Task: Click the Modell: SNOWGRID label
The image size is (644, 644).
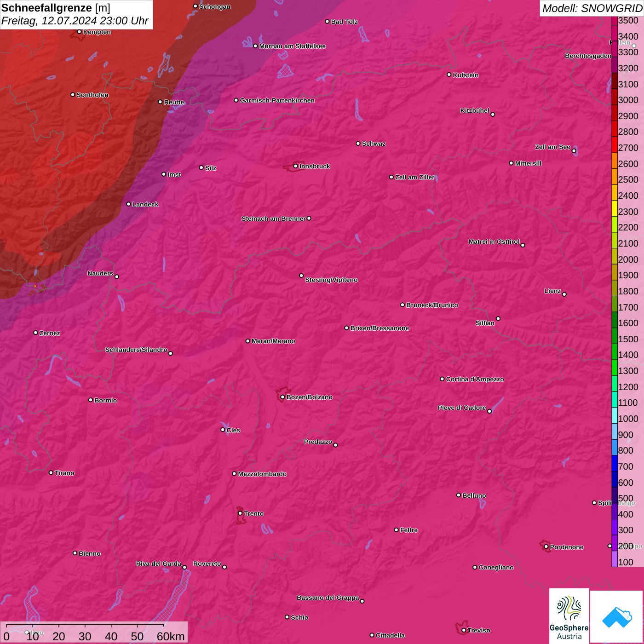Action: click(592, 8)
